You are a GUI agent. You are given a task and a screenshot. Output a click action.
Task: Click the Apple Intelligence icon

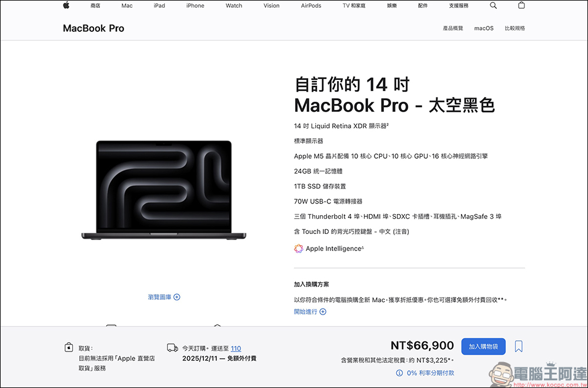pos(298,249)
